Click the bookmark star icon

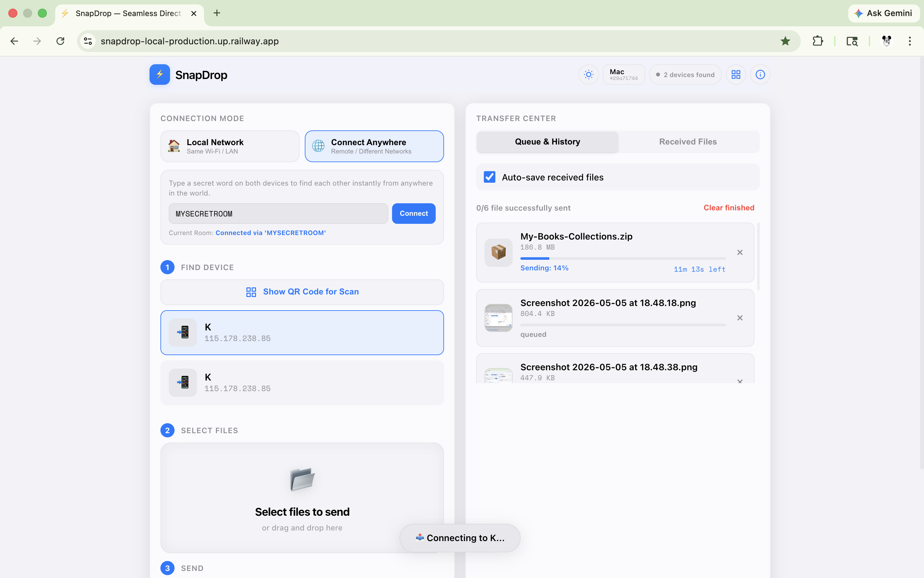click(785, 41)
